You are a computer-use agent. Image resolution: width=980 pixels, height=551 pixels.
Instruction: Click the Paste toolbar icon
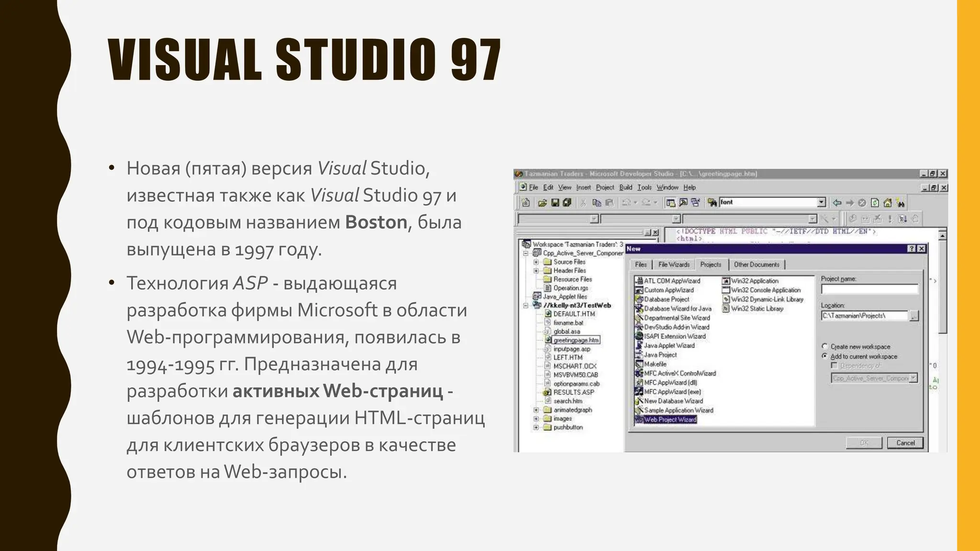pos(609,203)
